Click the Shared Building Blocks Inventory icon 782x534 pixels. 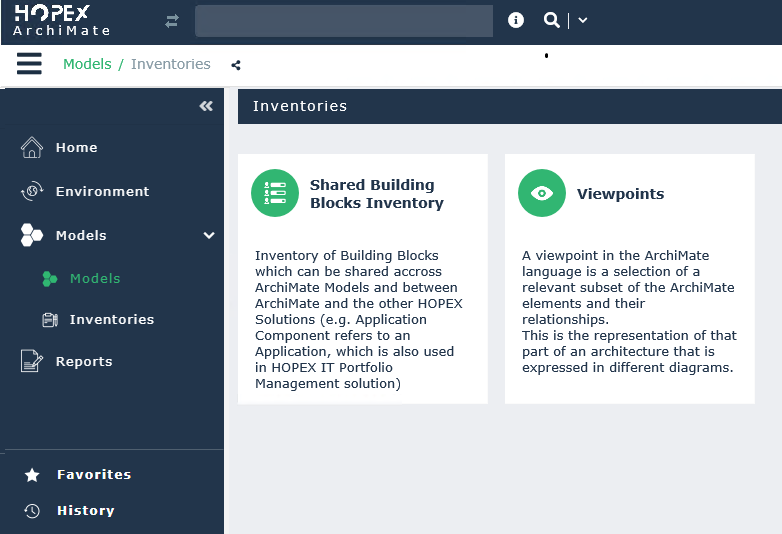pyautogui.click(x=275, y=193)
